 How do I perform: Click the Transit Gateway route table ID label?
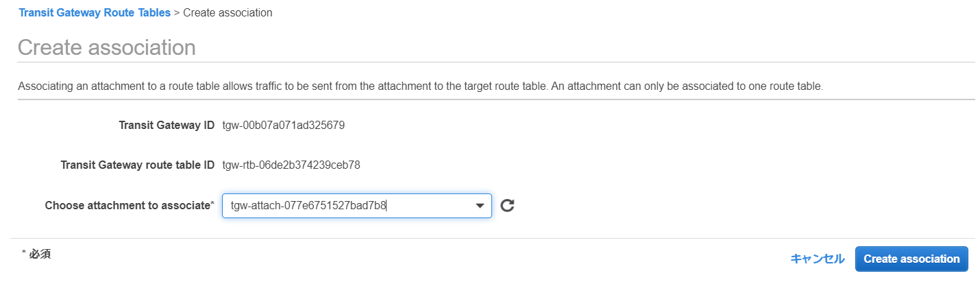pyautogui.click(x=138, y=165)
